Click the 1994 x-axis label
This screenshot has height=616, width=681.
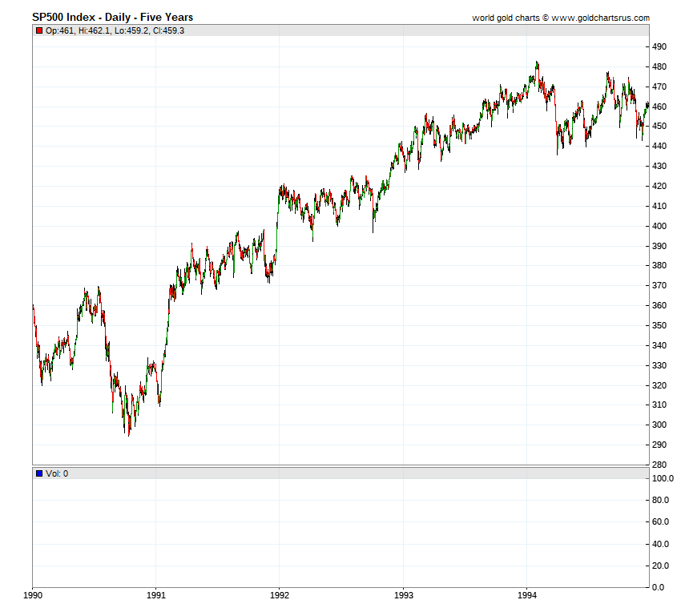click(527, 595)
